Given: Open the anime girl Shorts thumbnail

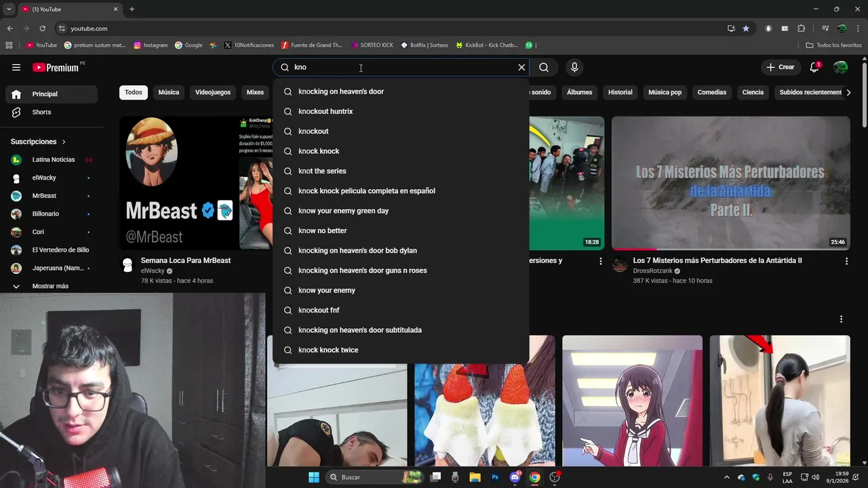Looking at the screenshot, I should 632,401.
